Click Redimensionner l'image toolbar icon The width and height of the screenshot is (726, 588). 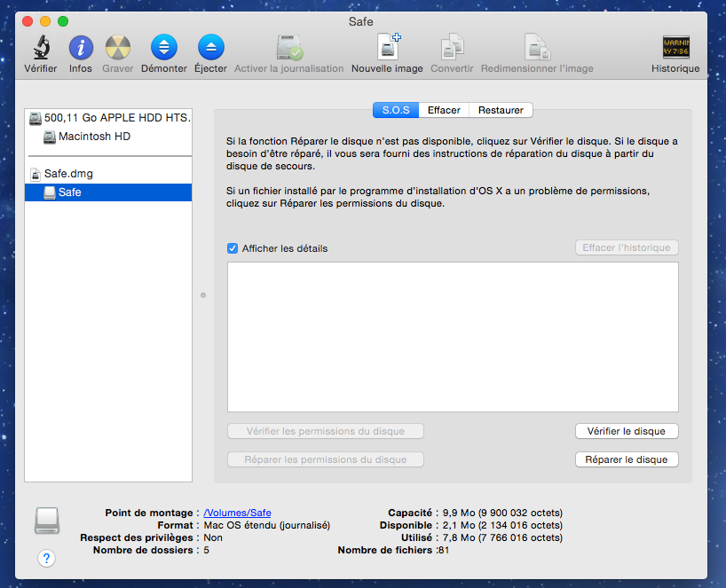tap(537, 47)
